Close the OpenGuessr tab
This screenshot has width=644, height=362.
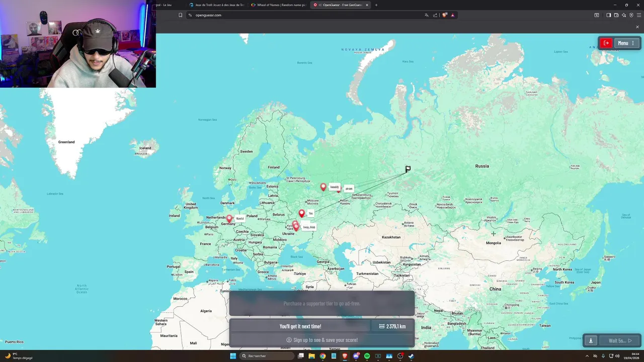(367, 5)
